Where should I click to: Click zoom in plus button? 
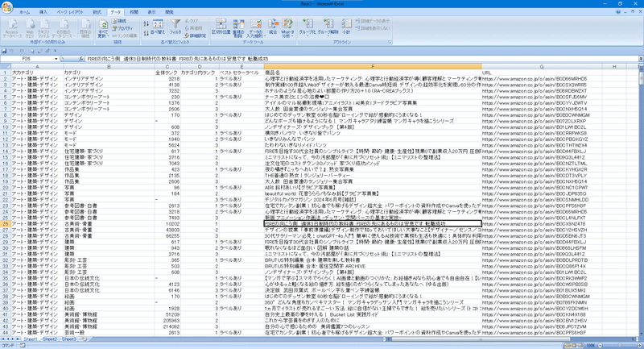(638, 345)
